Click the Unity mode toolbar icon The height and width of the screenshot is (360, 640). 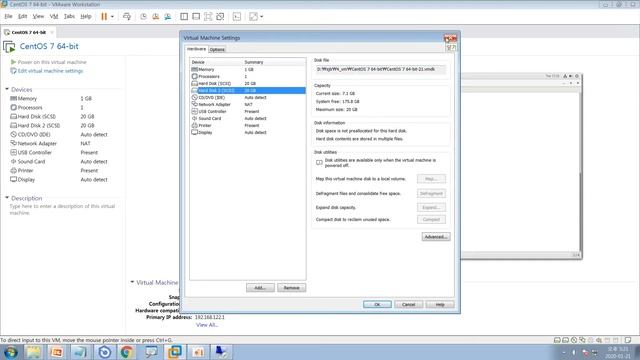point(220,16)
